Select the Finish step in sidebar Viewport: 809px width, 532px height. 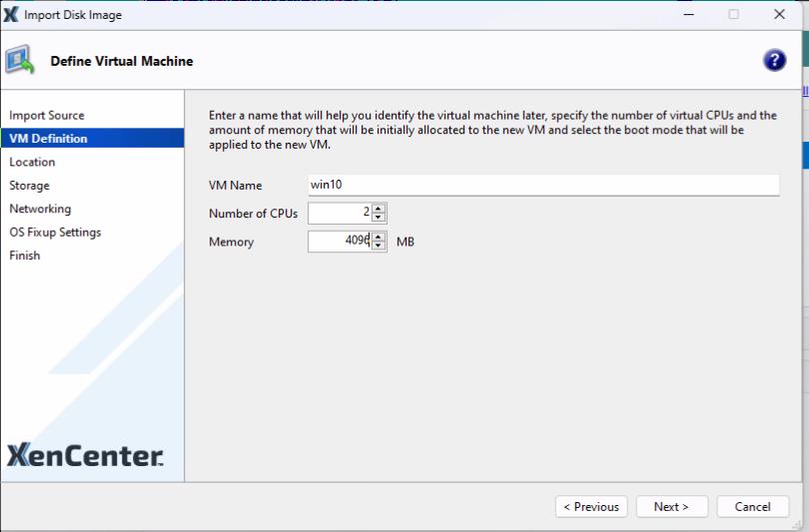coord(25,256)
